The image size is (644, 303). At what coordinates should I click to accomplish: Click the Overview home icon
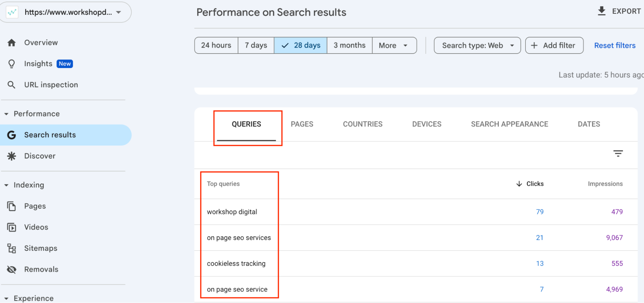[12, 43]
